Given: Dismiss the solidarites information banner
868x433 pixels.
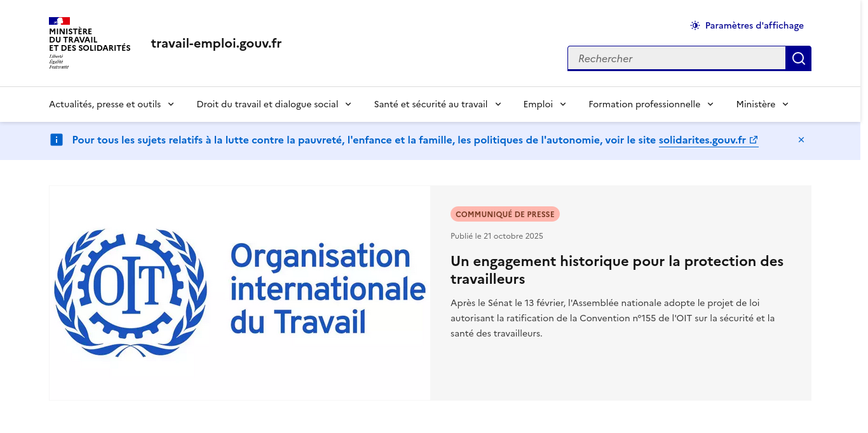Looking at the screenshot, I should pos(801,140).
